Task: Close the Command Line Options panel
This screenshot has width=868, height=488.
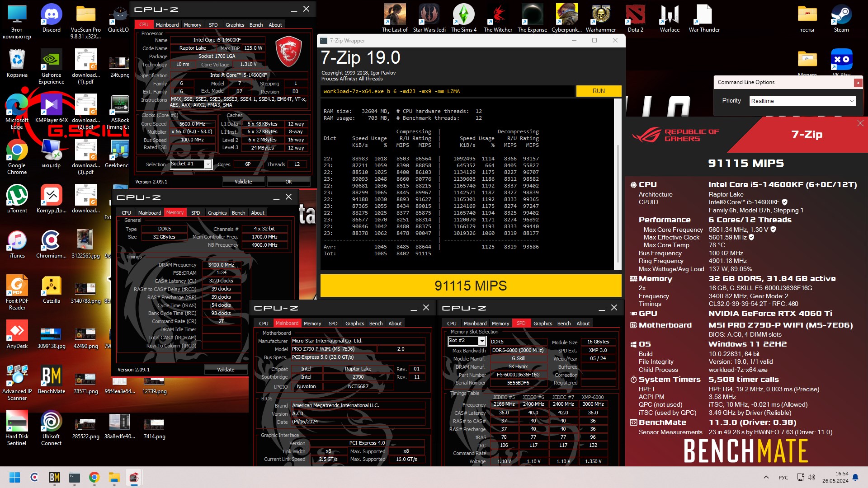Action: tap(858, 83)
